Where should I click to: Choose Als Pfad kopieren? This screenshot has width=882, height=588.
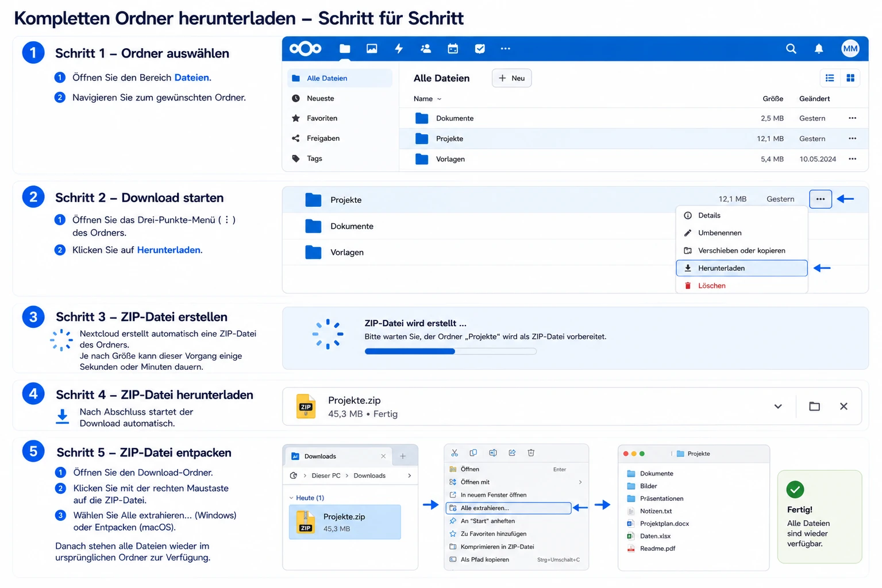point(516,560)
